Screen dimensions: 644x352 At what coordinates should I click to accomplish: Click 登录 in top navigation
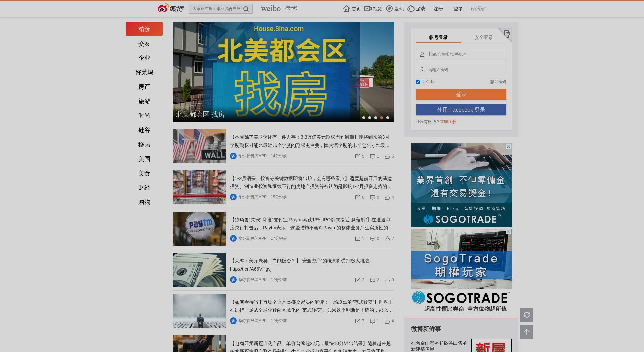(x=458, y=9)
